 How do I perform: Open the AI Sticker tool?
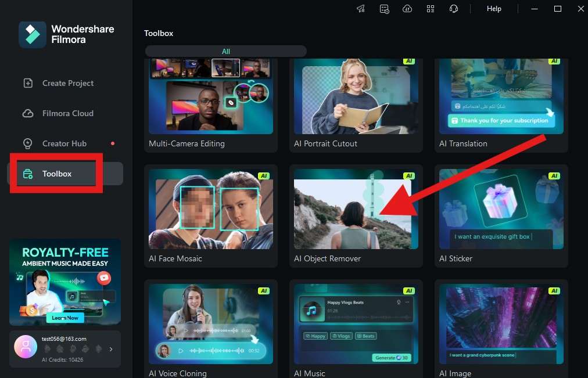pyautogui.click(x=501, y=216)
